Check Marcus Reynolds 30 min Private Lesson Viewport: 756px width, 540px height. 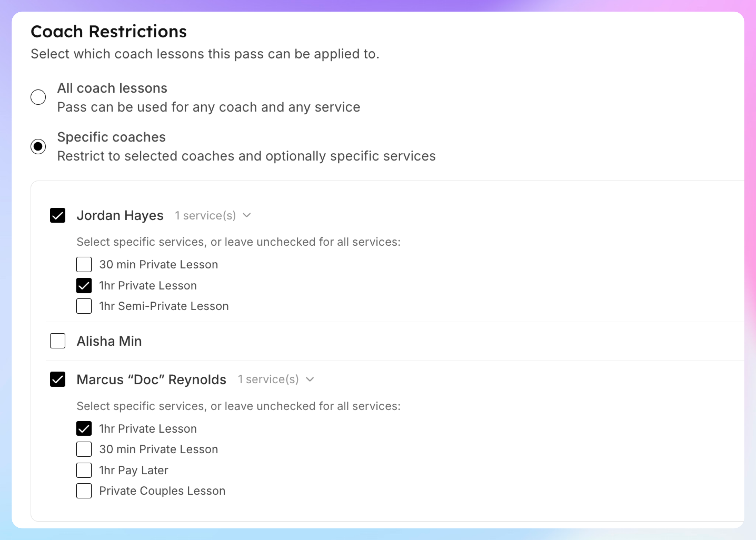click(84, 449)
